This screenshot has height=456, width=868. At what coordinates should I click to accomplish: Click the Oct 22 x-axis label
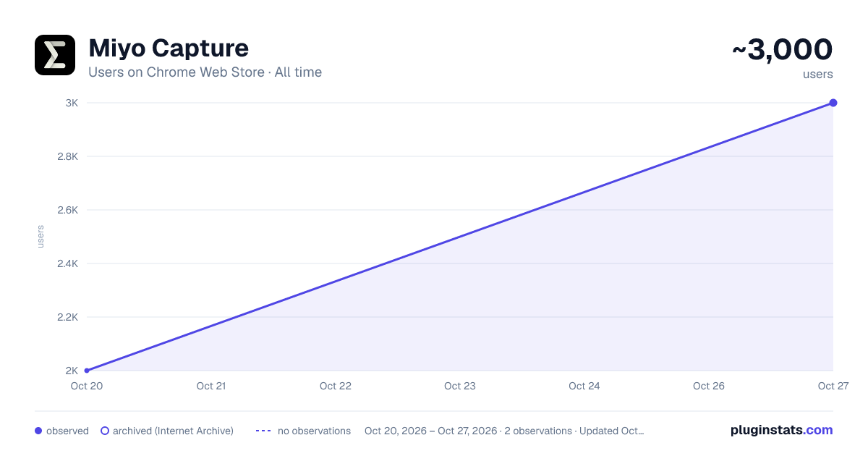click(336, 386)
